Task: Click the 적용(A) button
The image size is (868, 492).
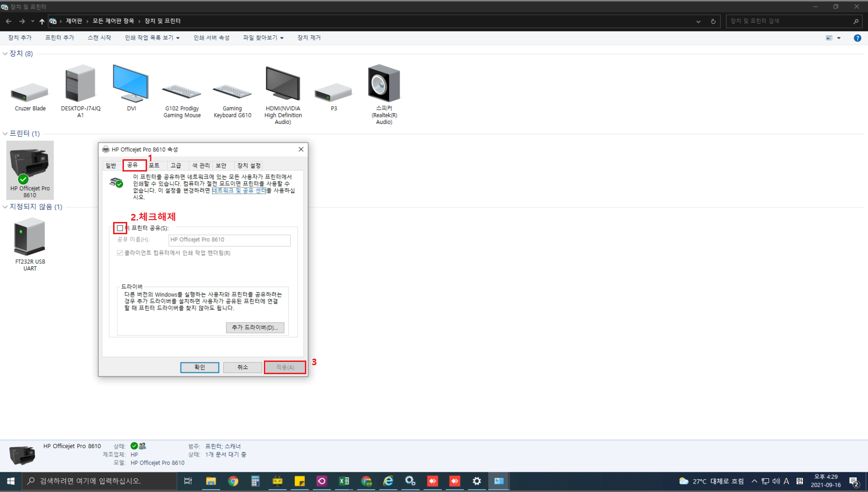Action: point(285,367)
